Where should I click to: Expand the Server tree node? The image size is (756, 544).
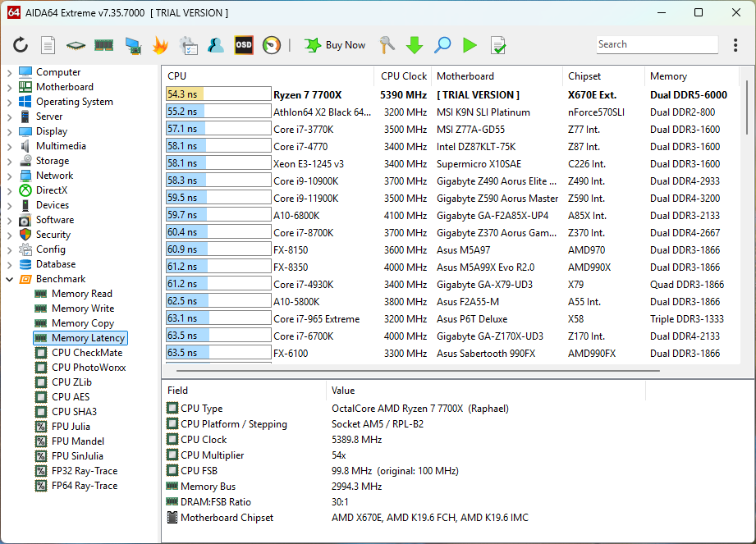tap(10, 117)
